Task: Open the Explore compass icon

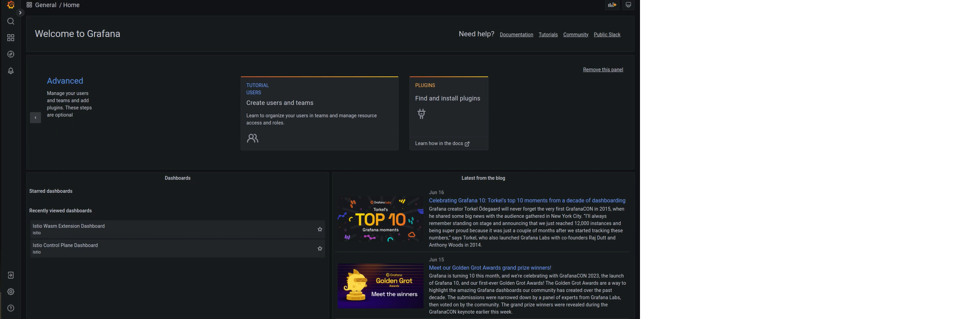Action: coord(11,54)
